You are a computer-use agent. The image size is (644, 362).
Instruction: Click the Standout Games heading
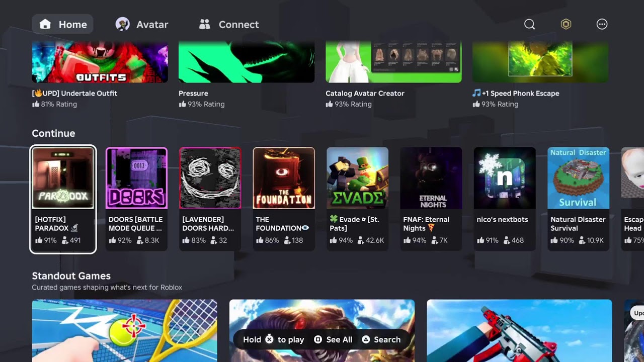(x=71, y=276)
